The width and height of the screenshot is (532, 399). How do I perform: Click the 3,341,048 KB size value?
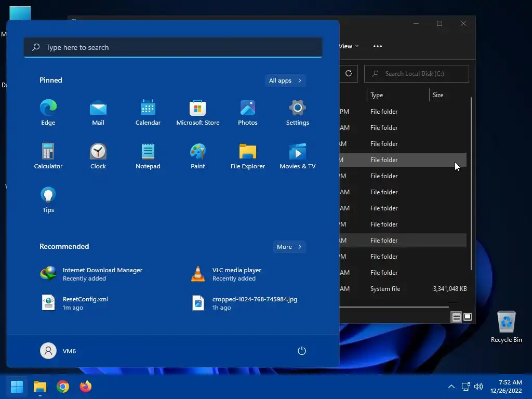[450, 289]
